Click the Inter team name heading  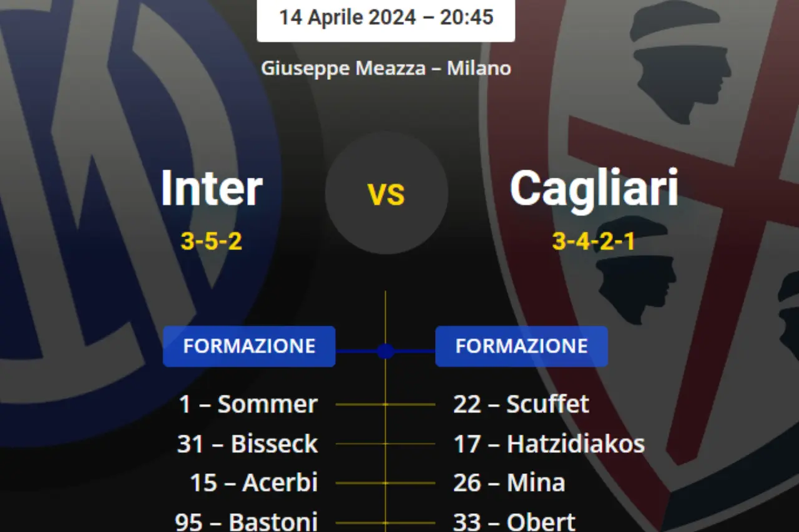click(x=212, y=188)
